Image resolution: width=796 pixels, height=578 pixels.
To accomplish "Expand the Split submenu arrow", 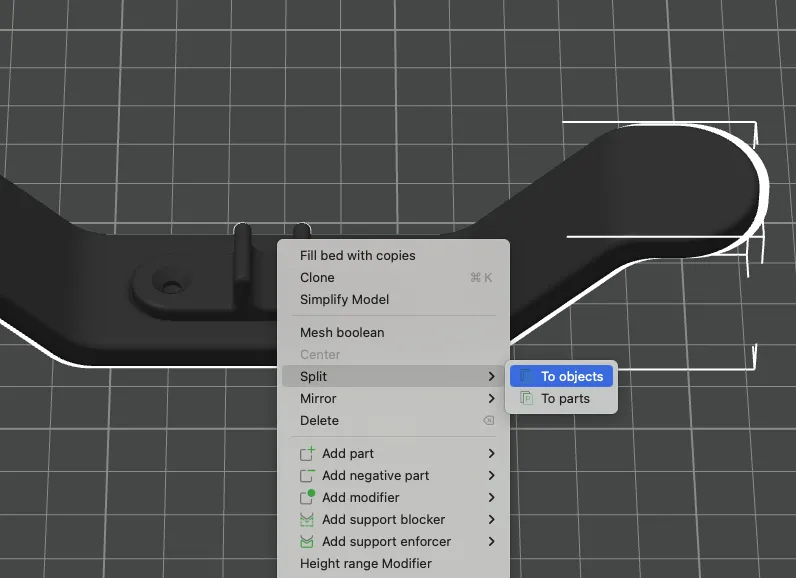I will click(x=491, y=377).
